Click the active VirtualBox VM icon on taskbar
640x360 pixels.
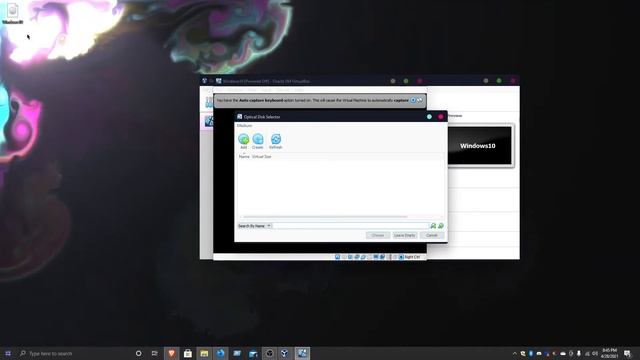click(302, 353)
